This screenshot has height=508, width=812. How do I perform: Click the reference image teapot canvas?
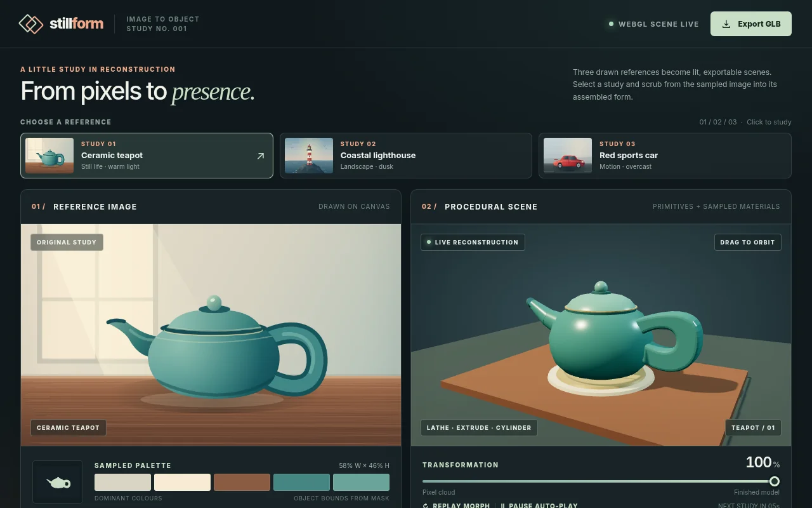click(211, 335)
